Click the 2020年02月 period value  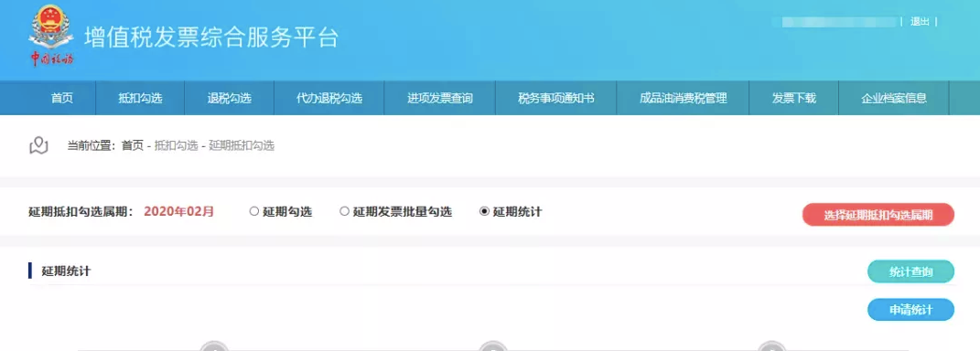point(178,212)
